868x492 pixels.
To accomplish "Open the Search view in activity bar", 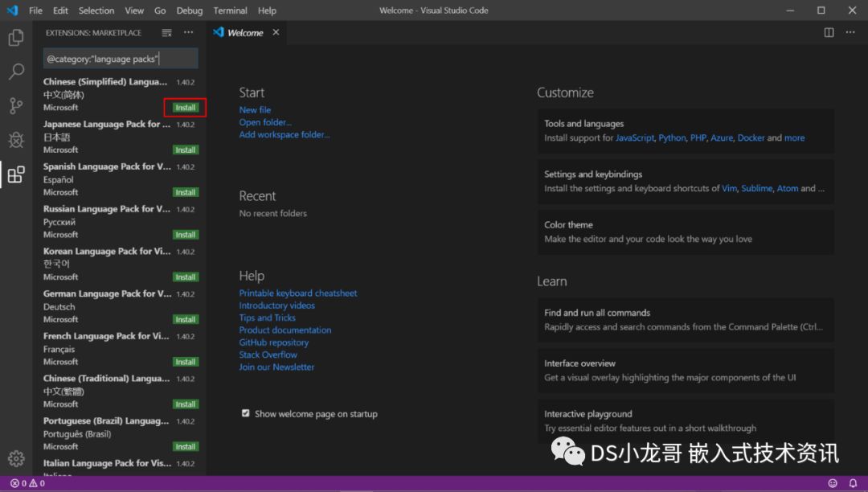I will (x=16, y=72).
